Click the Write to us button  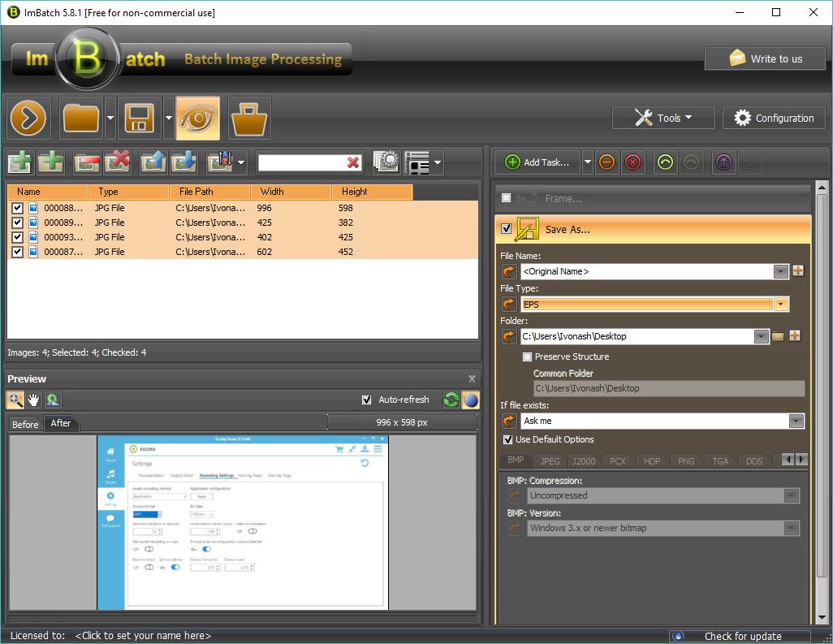[766, 58]
